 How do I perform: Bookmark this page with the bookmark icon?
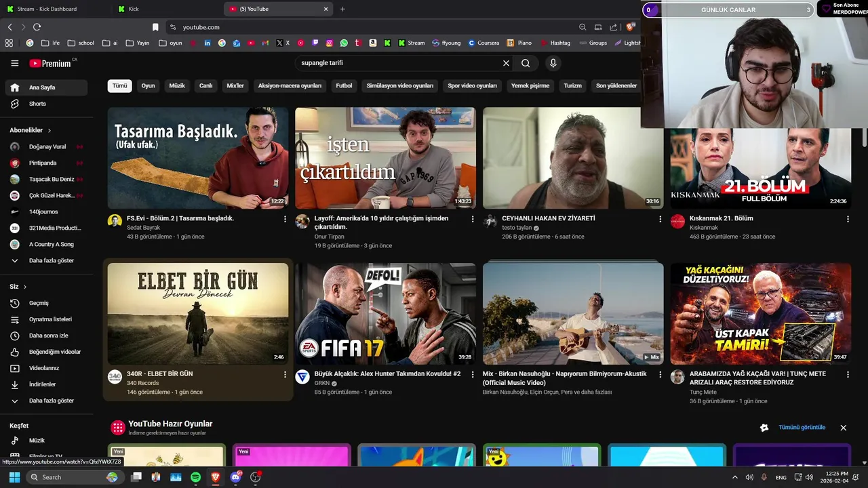(x=155, y=27)
